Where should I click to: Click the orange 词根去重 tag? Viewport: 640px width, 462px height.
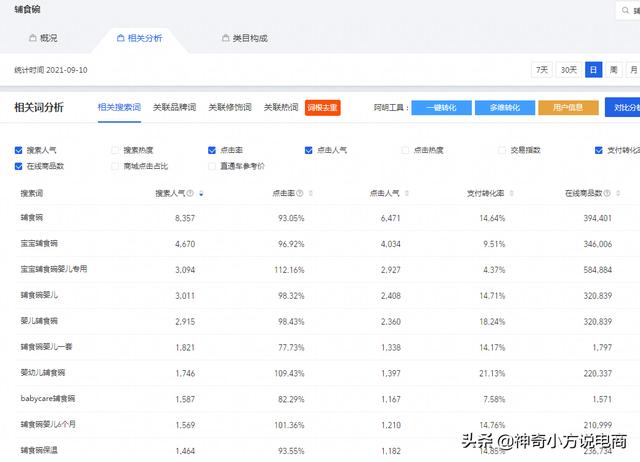[x=323, y=107]
